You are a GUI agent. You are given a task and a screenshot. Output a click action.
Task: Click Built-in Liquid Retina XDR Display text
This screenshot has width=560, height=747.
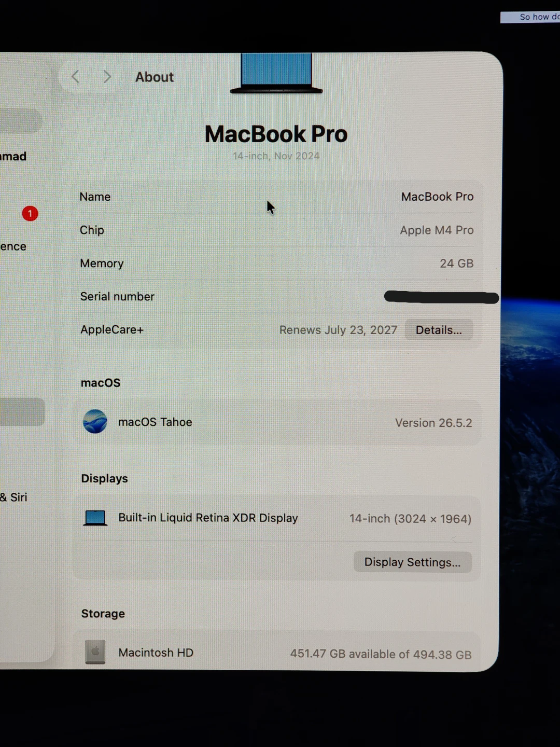(208, 518)
